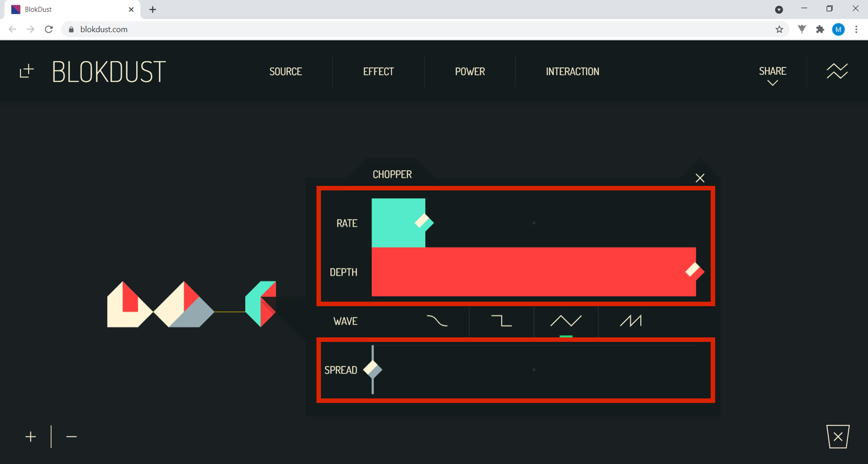Open the INTERACTION menu
Screen dimensions: 868x464
[x=572, y=71]
